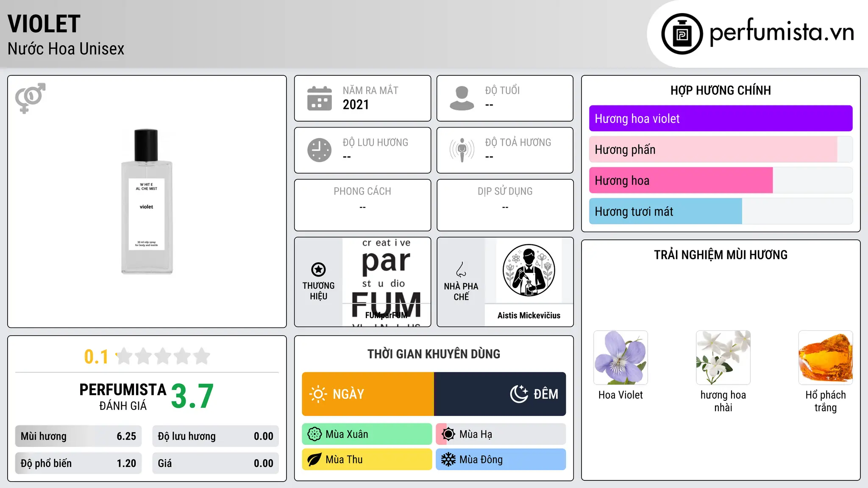Click the nose icon above NHÀ PHA CHẾ
The width and height of the screenshot is (868, 488).
pos(461,269)
